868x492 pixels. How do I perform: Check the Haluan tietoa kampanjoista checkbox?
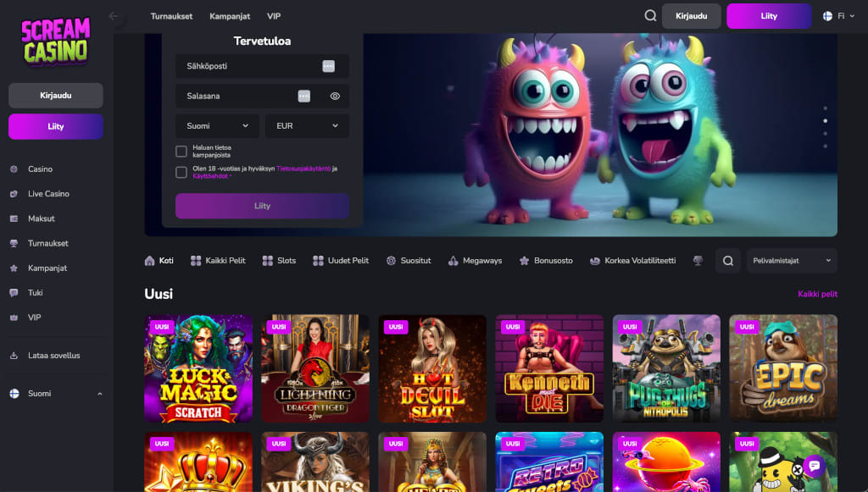[182, 152]
